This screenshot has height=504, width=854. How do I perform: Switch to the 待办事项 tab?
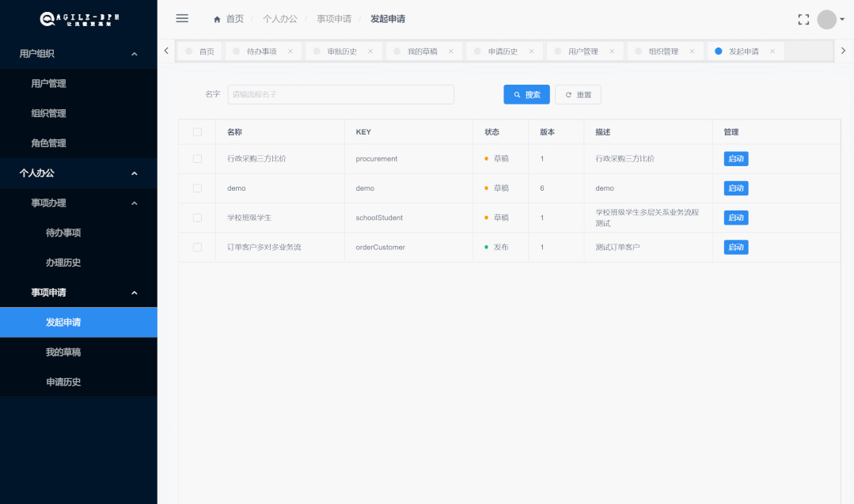(x=261, y=50)
